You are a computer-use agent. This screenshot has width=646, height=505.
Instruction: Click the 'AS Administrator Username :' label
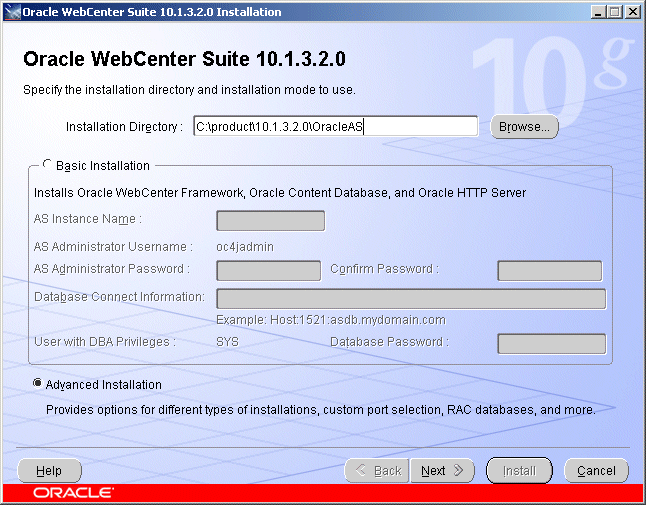[x=113, y=247]
